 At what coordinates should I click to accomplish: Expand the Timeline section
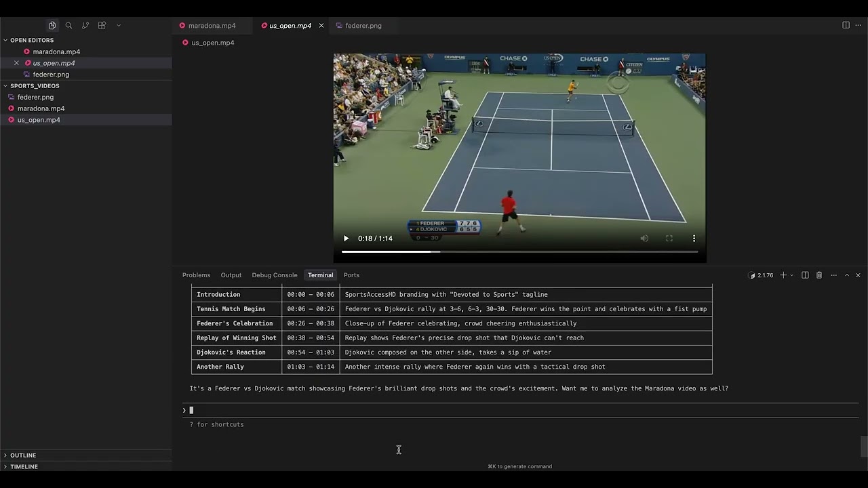pyautogui.click(x=24, y=467)
